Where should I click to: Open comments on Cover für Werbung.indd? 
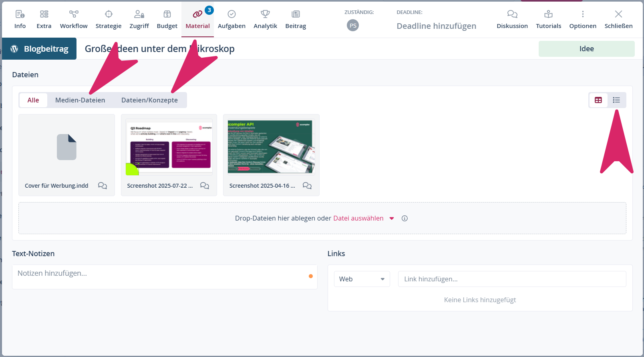coord(103,186)
